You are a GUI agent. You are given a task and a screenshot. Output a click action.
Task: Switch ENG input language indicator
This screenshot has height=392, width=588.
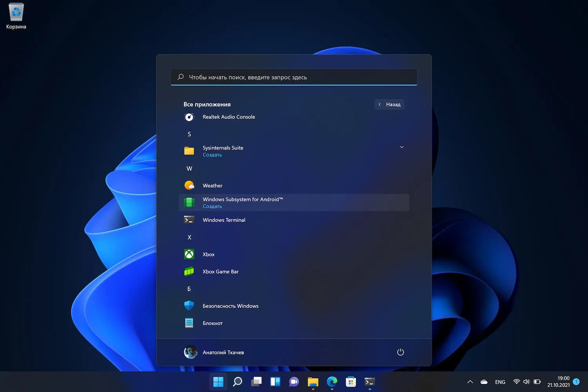(500, 382)
